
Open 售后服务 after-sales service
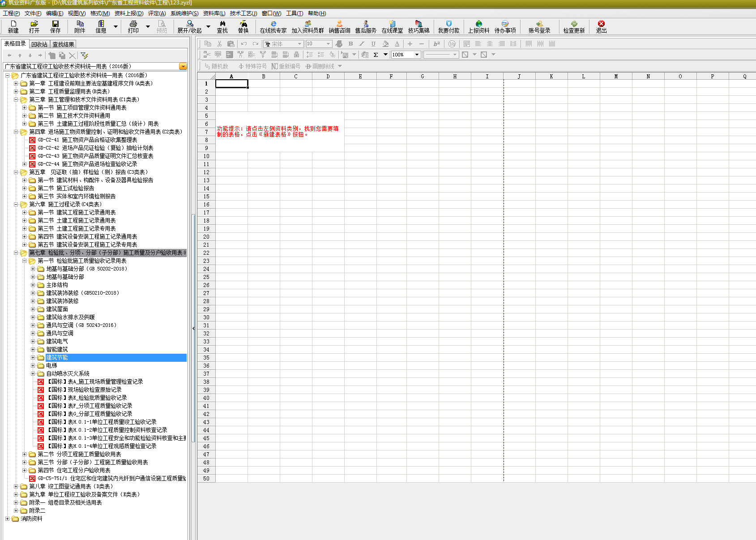pyautogui.click(x=366, y=27)
